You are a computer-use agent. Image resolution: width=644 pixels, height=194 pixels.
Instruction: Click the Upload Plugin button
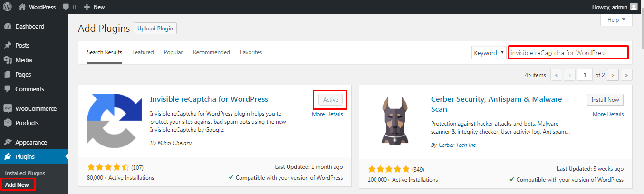click(155, 29)
